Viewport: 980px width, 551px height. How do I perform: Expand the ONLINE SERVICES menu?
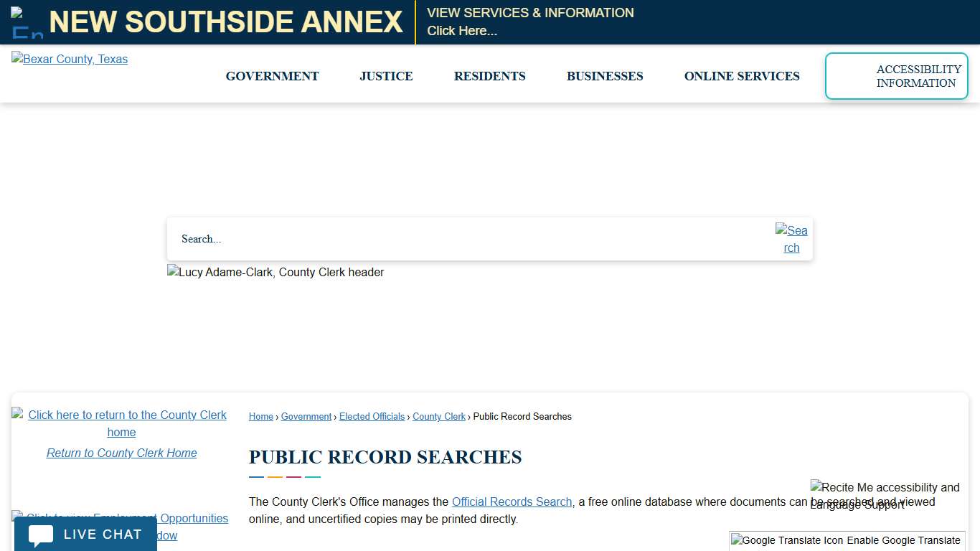click(x=742, y=76)
